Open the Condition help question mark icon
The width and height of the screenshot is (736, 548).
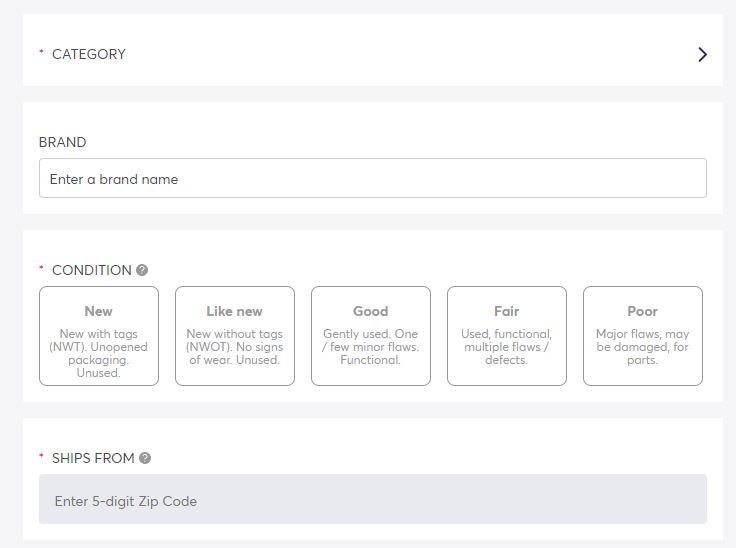142,270
